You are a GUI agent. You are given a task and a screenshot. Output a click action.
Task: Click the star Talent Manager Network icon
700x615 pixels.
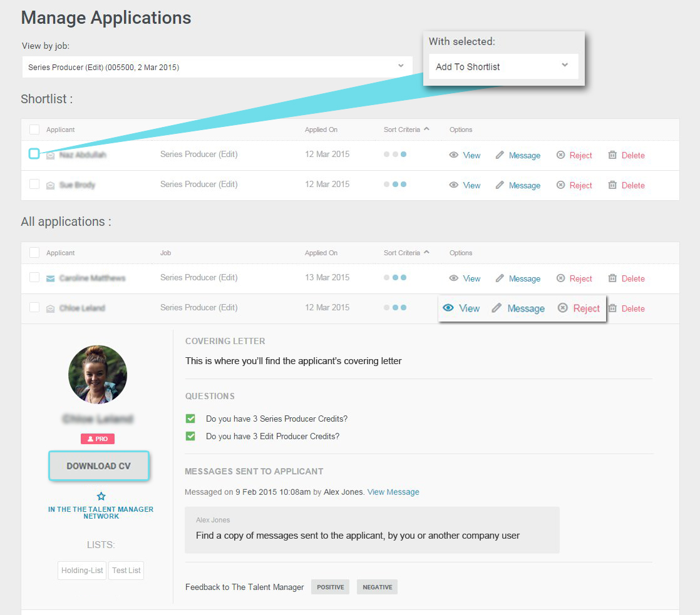coord(101,496)
